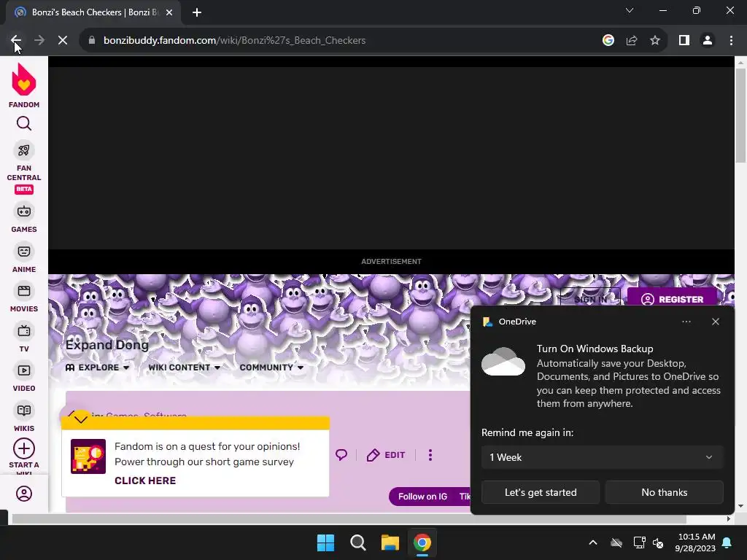Open the browser side panel
The image size is (747, 560).
pyautogui.click(x=684, y=41)
